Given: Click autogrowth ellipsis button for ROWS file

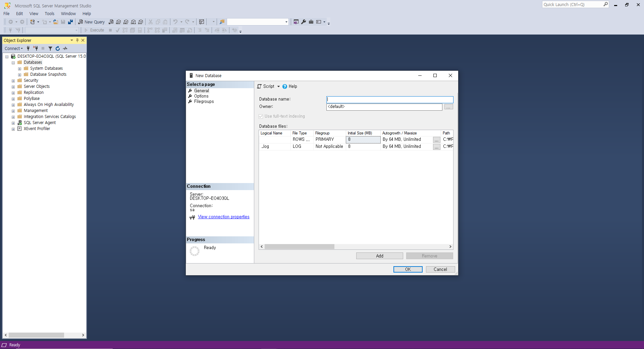Looking at the screenshot, I should [x=436, y=140].
